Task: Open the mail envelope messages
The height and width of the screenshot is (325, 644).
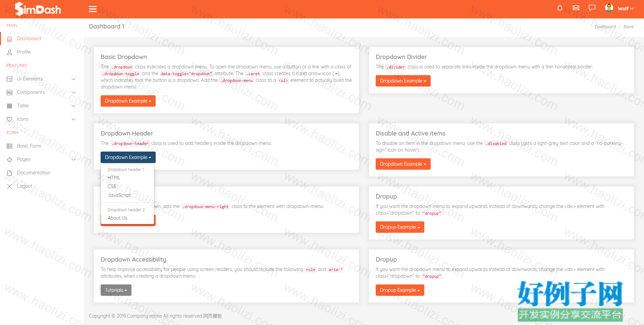Action: coord(576,8)
